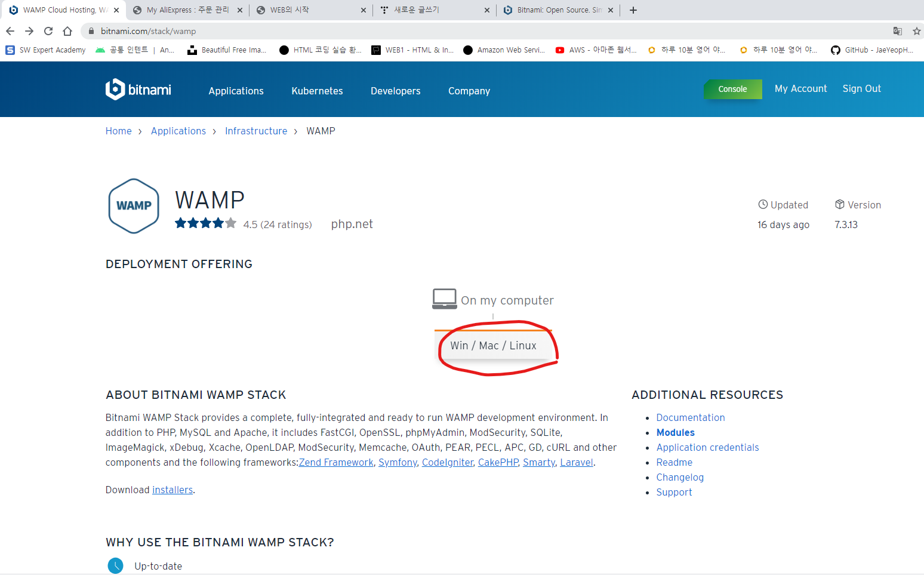Open the Developers menu
This screenshot has width=924, height=575.
click(x=395, y=91)
